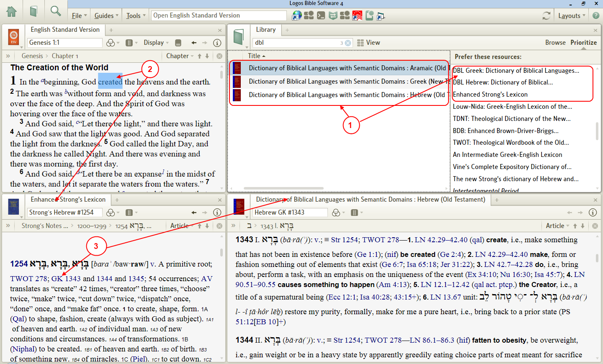The image size is (603, 364).
Task: Select the English Standard Version tab
Action: 65,30
